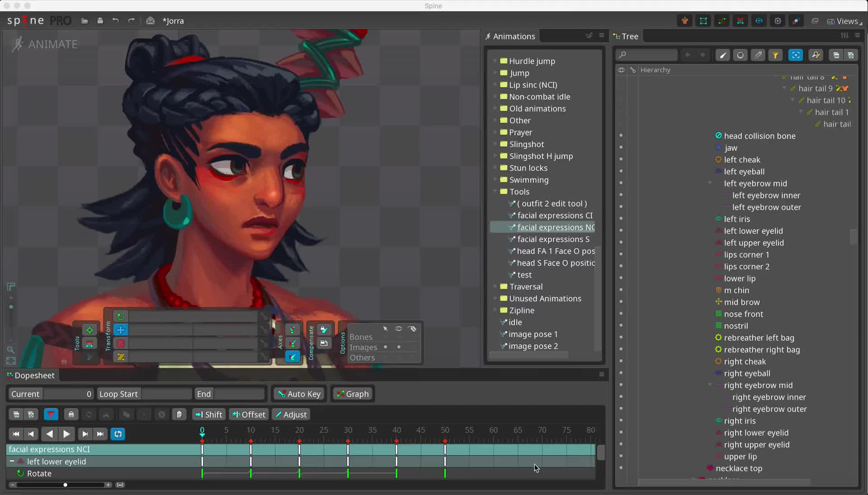
Task: Open the Views dropdown menu
Action: [844, 21]
